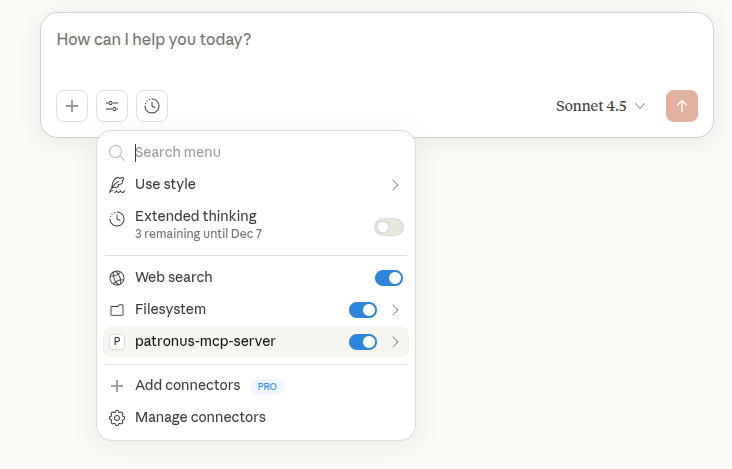The image size is (732, 469).
Task: Expand patronus-mcp-server chevron arrow
Action: click(x=395, y=342)
